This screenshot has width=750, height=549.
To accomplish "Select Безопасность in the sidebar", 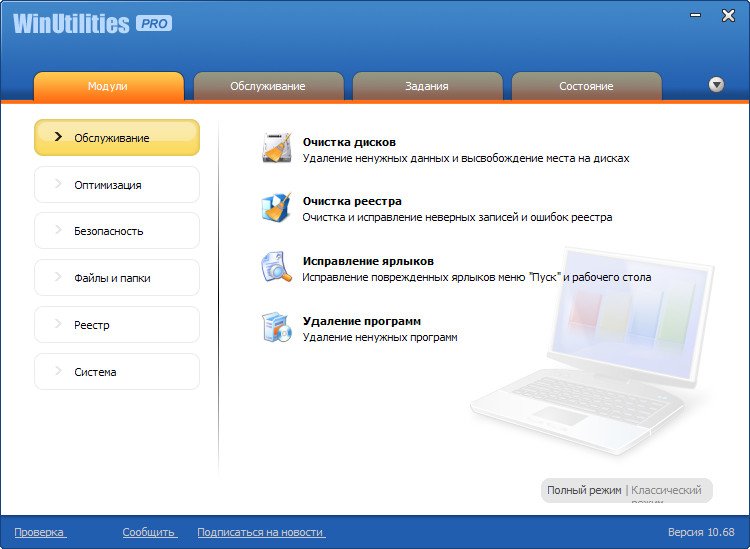I will (117, 231).
